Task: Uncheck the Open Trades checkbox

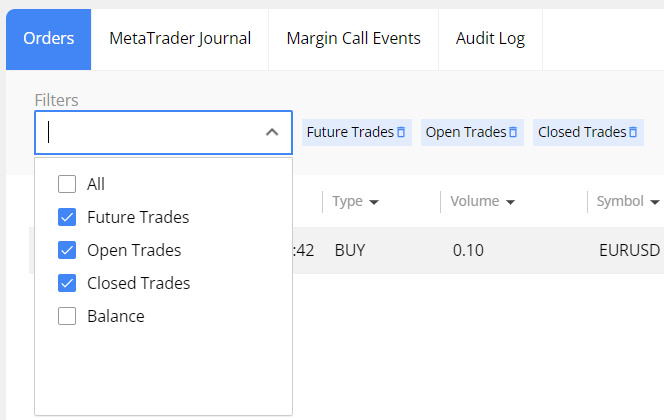Action: (x=68, y=250)
